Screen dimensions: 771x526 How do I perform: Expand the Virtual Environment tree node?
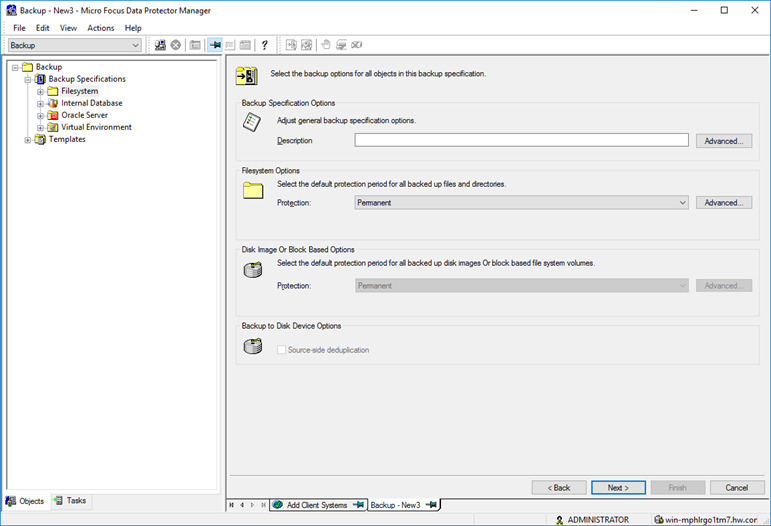(x=40, y=127)
